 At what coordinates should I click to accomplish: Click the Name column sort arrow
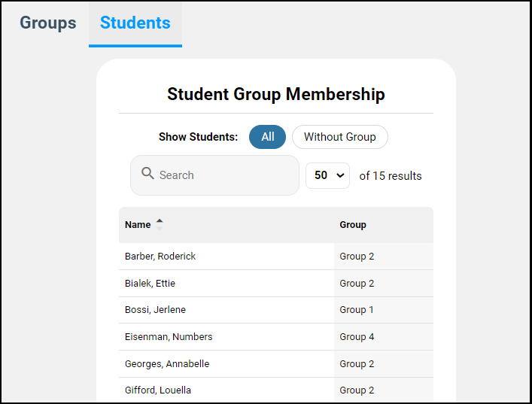(160, 224)
